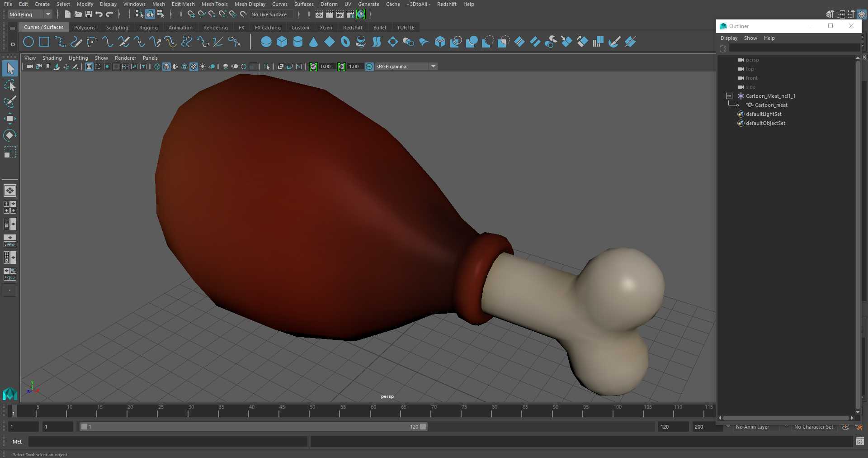
Task: Select the NURBS Square shelf icon
Action: pyautogui.click(x=44, y=42)
